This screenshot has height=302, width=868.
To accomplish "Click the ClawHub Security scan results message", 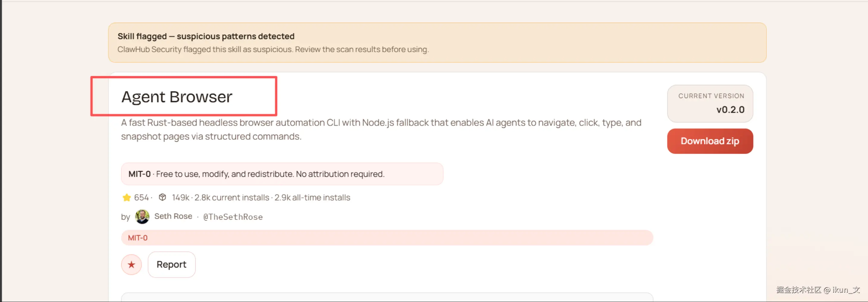I will pyautogui.click(x=273, y=49).
